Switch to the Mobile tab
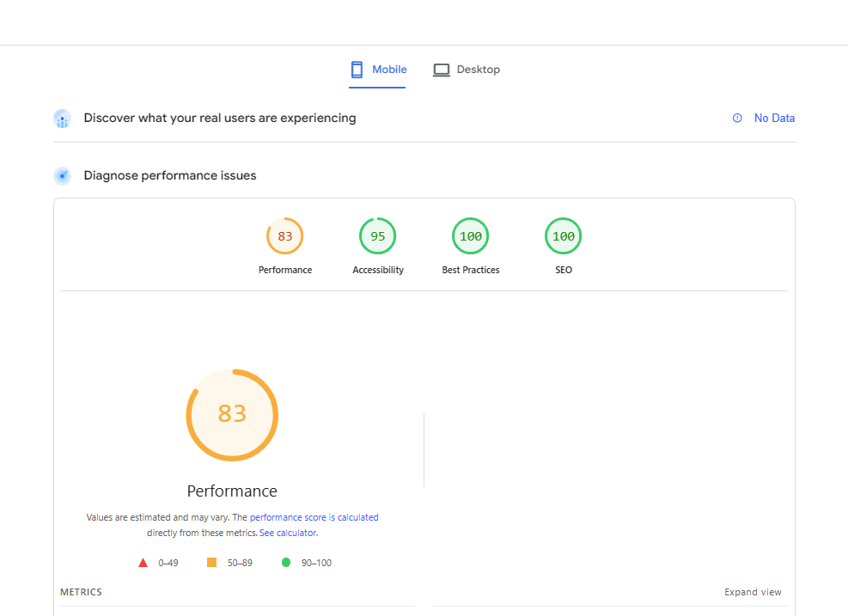Viewport: 848px width, 616px height. click(377, 70)
